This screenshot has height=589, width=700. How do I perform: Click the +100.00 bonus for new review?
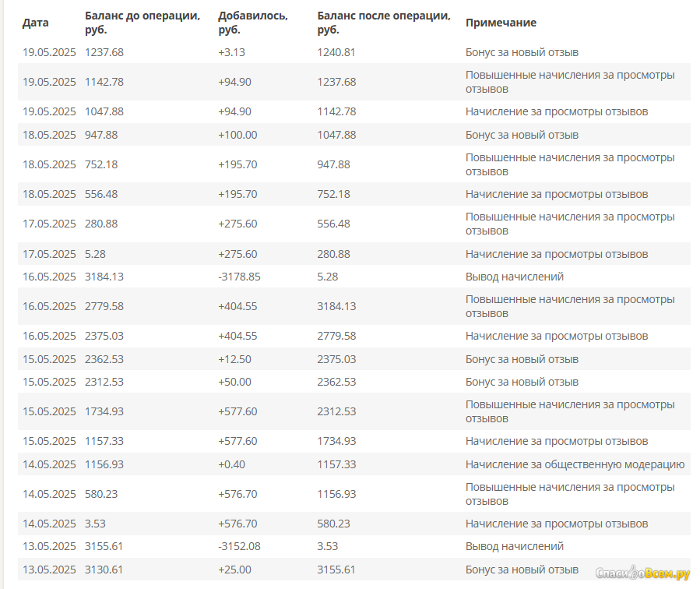237,135
